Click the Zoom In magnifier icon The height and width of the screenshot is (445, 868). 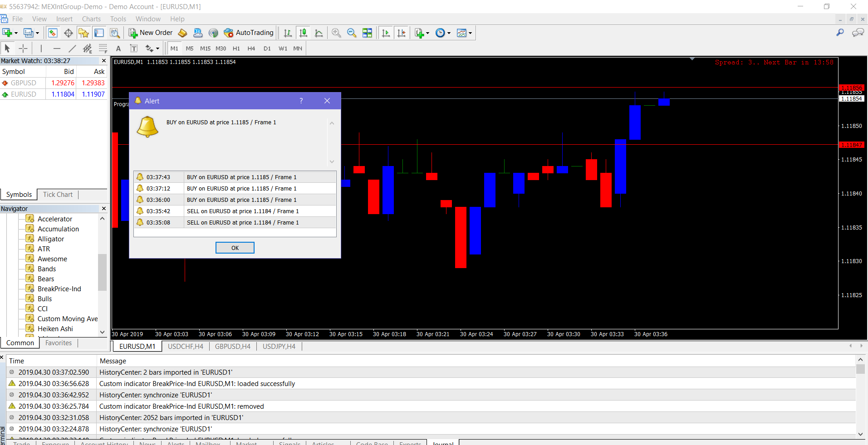[x=336, y=33]
